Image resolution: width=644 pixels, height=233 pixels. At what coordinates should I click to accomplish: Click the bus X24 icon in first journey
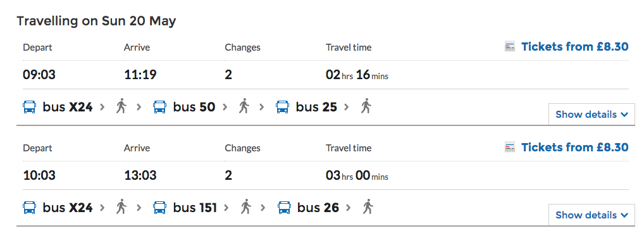[x=29, y=107]
